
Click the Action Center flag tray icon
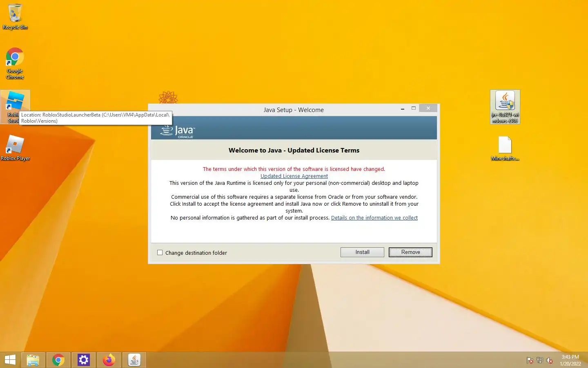click(530, 360)
